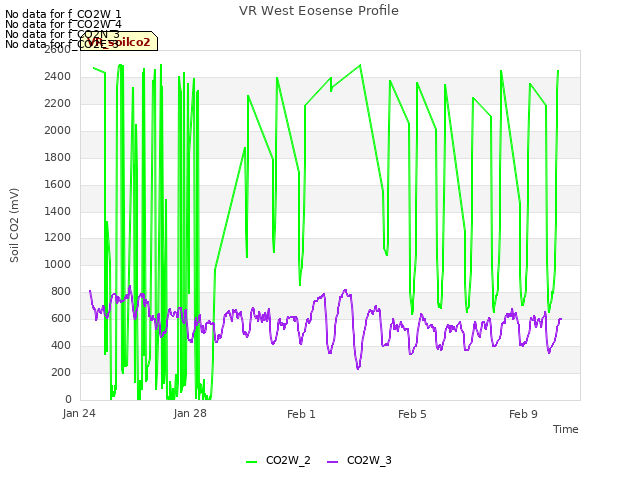This screenshot has height=480, width=640.
Task: Click the 200 y-axis tick label
Action: 61,372
